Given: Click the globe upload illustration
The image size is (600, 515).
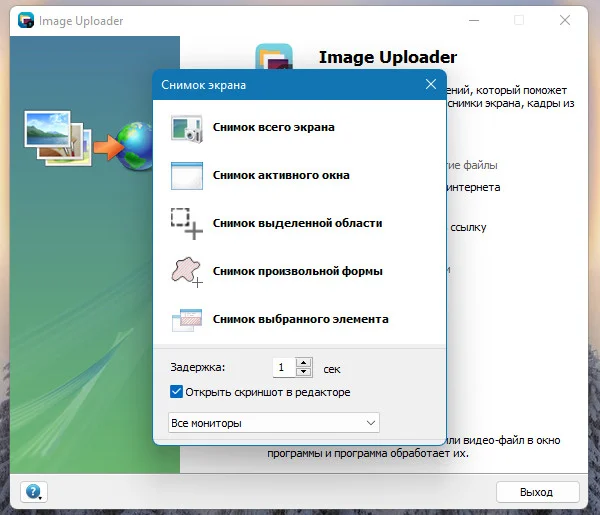Looking at the screenshot, I should 134,146.
